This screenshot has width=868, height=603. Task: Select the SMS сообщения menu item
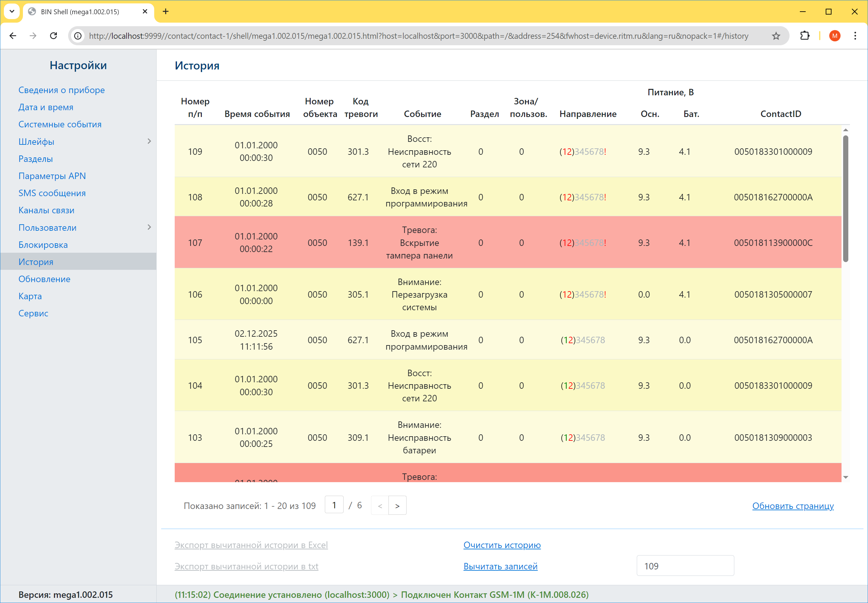tap(52, 193)
